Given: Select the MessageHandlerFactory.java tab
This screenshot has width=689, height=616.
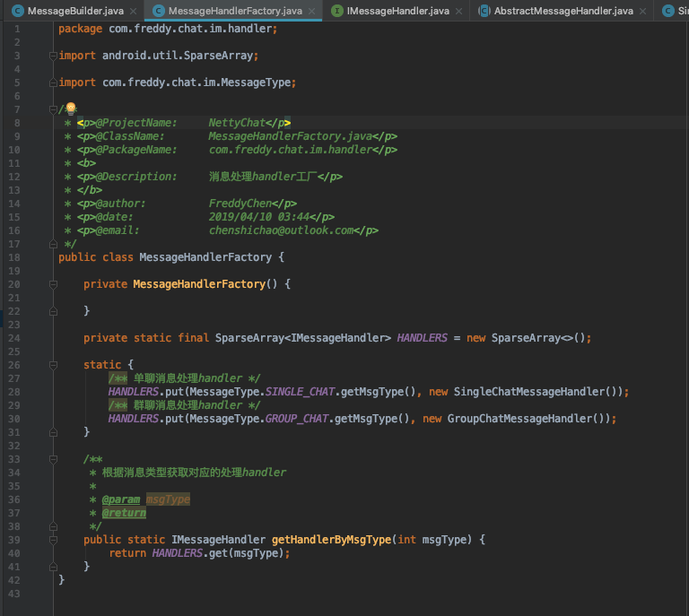Looking at the screenshot, I should [235, 11].
